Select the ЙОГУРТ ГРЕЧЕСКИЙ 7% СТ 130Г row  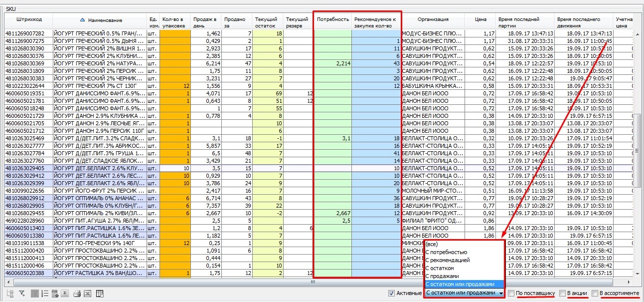(x=96, y=86)
